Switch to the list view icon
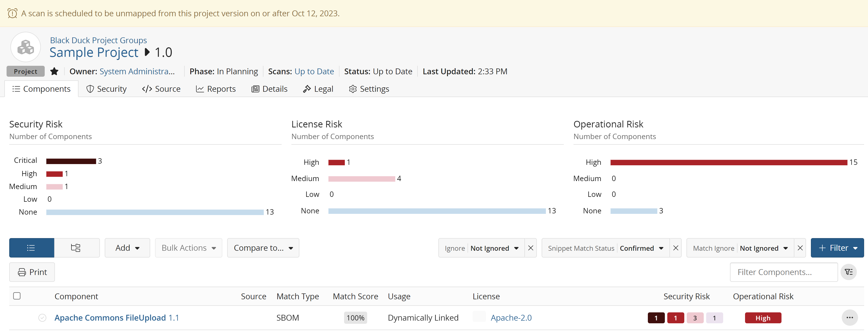Viewport: 868px width, 333px height. [x=31, y=248]
